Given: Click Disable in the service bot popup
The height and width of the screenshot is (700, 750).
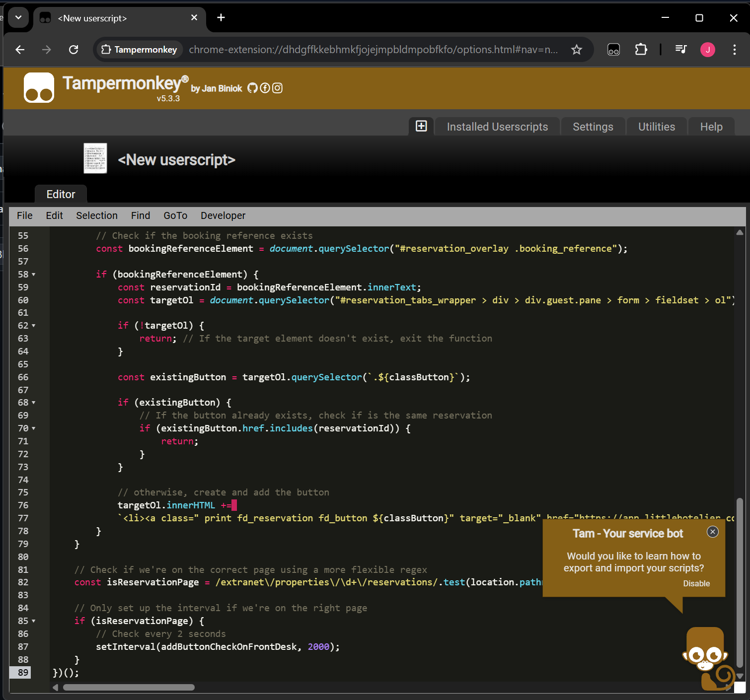Looking at the screenshot, I should coord(696,584).
